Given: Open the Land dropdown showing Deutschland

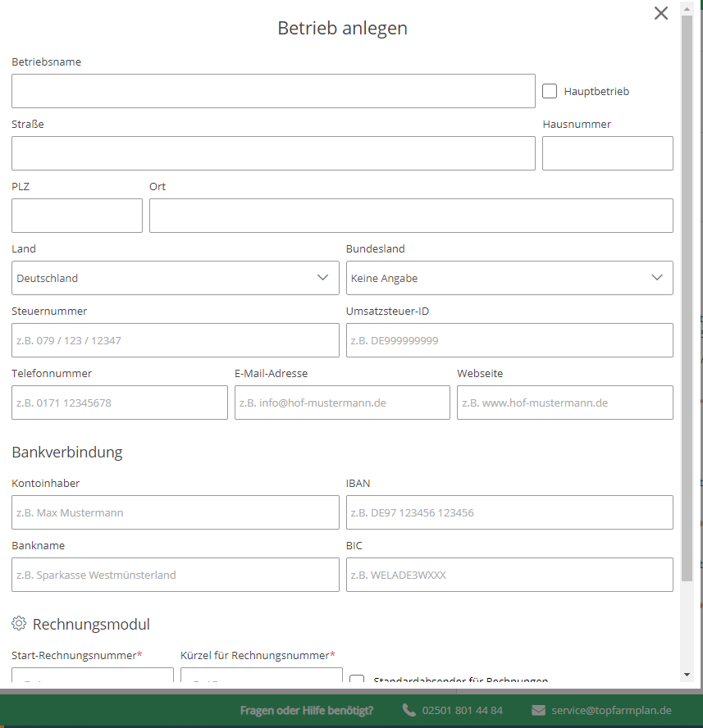Looking at the screenshot, I should click(176, 278).
